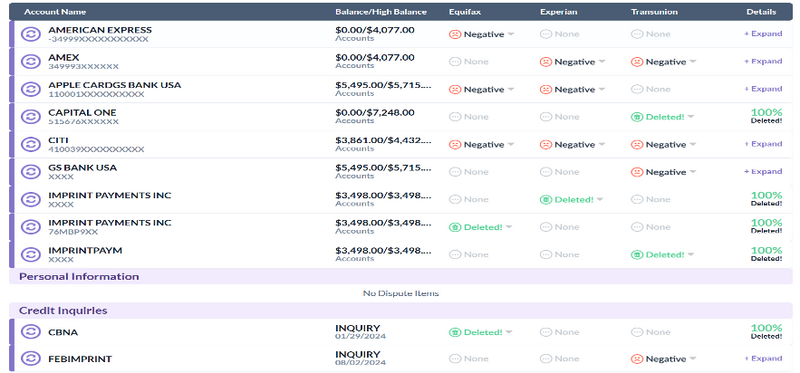Image resolution: width=800 pixels, height=373 pixels.
Task: Click the No Dispute Items text
Action: coord(401,293)
